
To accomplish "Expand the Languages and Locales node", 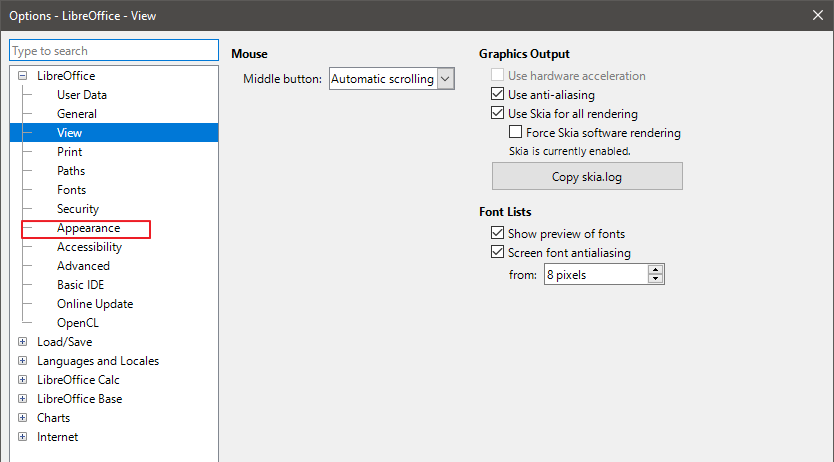I will click(22, 361).
